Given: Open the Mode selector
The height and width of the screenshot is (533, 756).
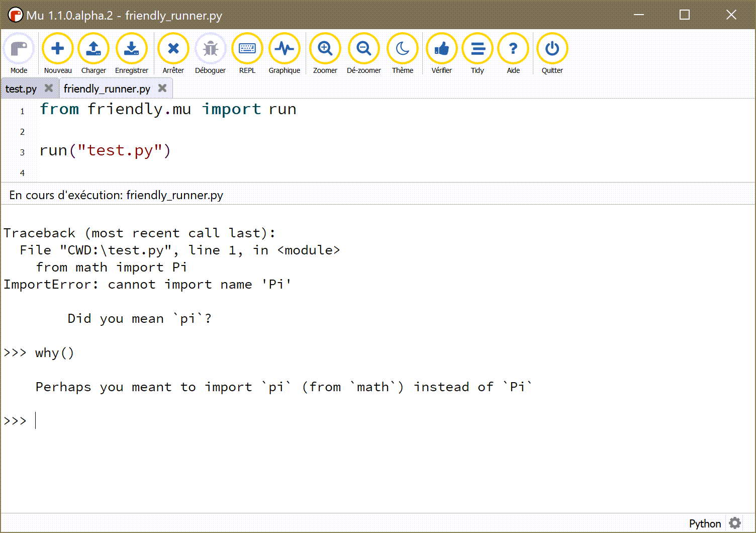Looking at the screenshot, I should 19,54.
